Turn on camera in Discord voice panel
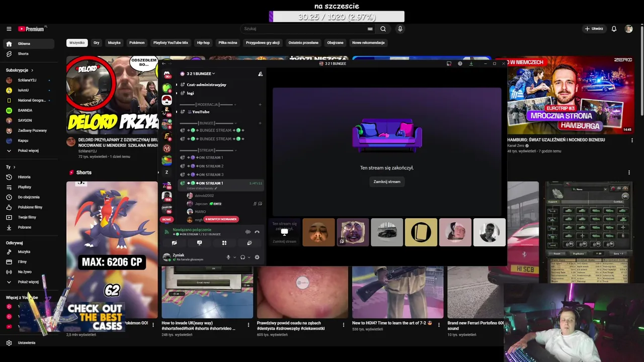 [174, 243]
